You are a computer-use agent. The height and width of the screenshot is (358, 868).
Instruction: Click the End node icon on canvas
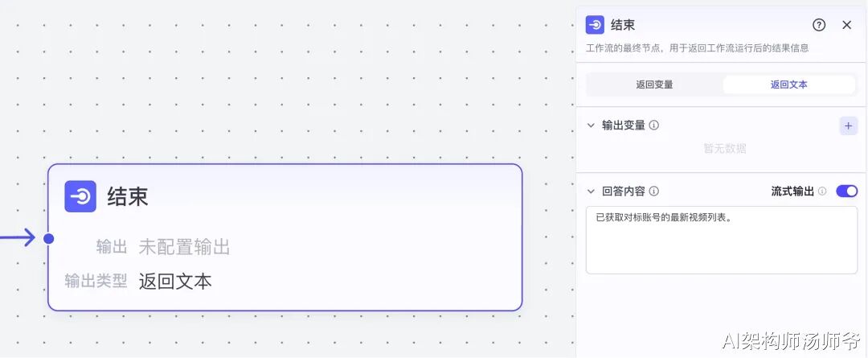[x=80, y=196]
